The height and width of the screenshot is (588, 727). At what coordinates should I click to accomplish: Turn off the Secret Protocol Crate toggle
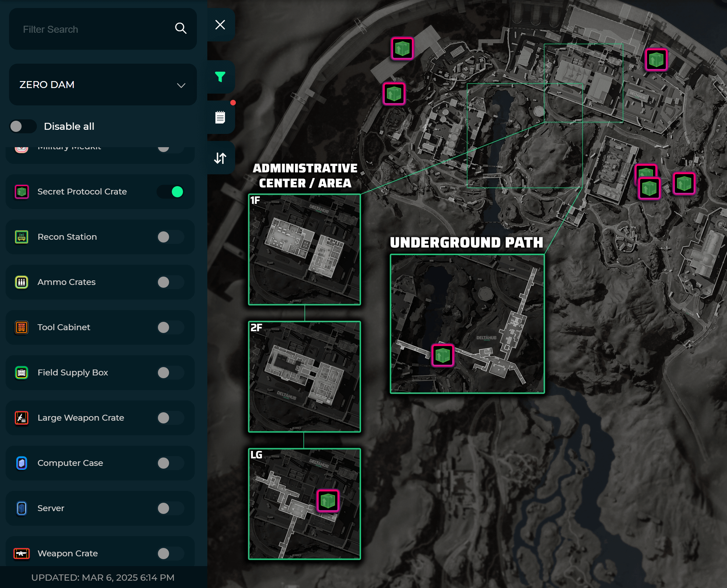pyautogui.click(x=170, y=192)
